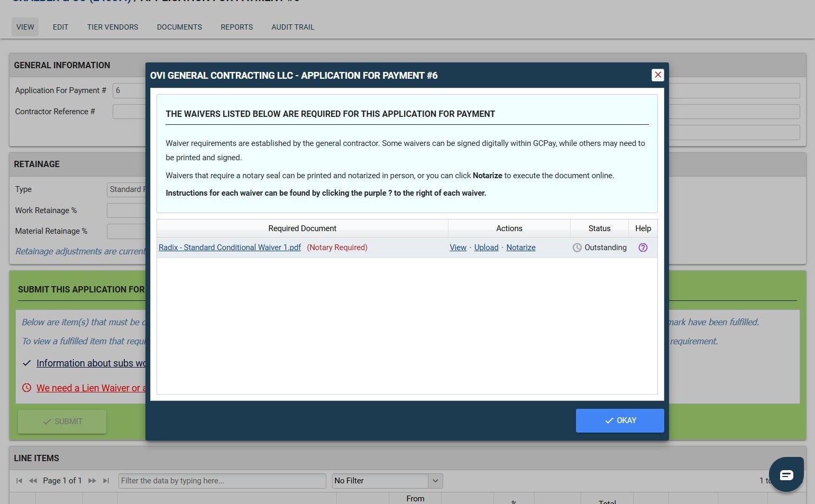Click the red clock icon beside Lien Waiver
815x504 pixels.
click(x=26, y=388)
